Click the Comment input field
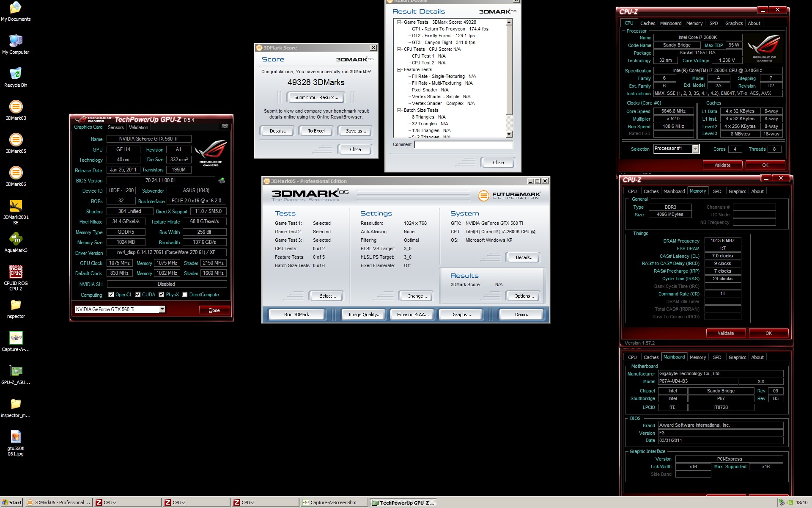This screenshot has width=812, height=508. [x=464, y=144]
